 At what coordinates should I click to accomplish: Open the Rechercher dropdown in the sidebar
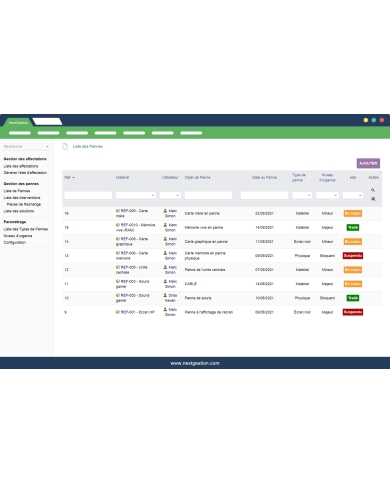coord(26,146)
